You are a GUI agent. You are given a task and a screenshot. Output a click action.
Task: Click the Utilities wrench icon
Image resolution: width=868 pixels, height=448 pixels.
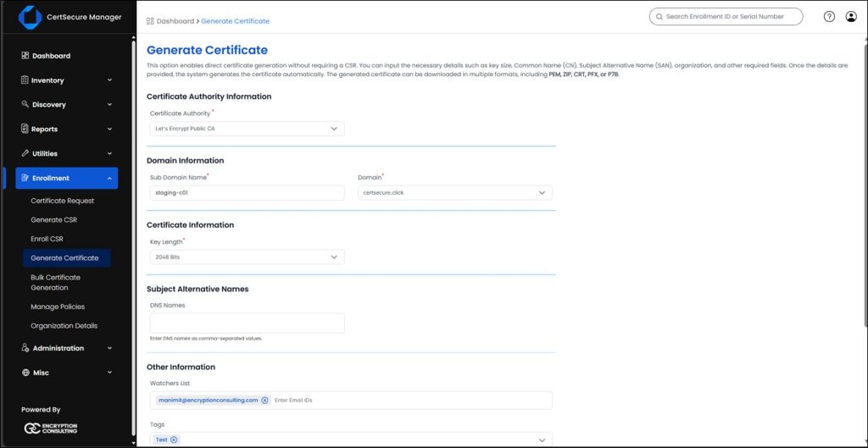(x=25, y=153)
